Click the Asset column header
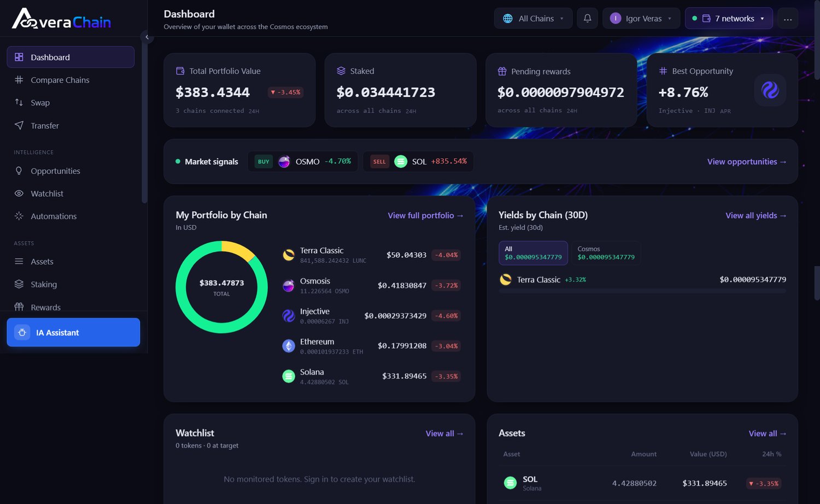 click(512, 454)
